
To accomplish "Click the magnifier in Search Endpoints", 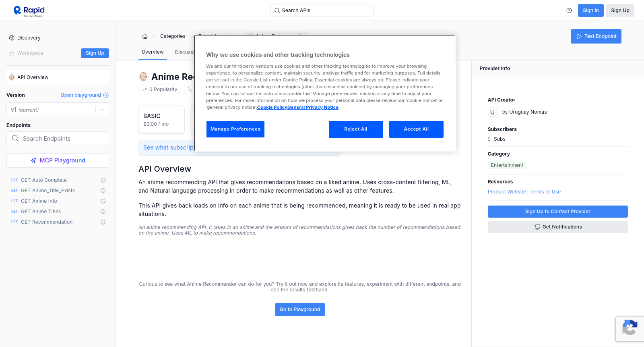I will pyautogui.click(x=15, y=138).
